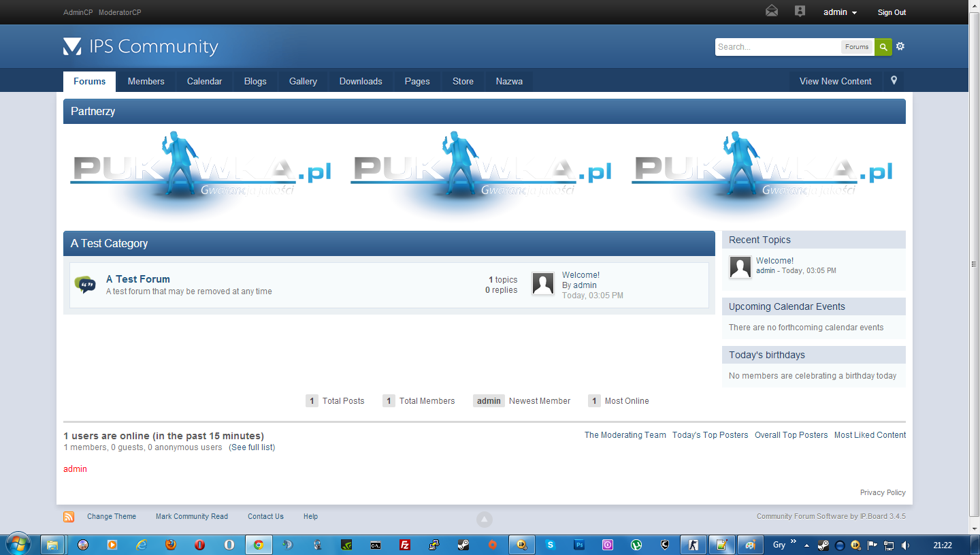Click Change Theme in footer
This screenshot has width=980, height=555.
point(112,517)
